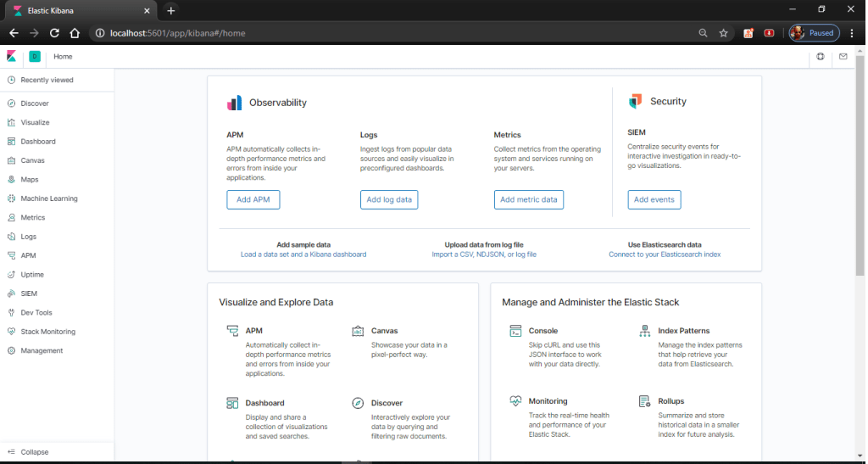The image size is (868, 464).
Task: Open Maps from the left navigation
Action: pos(29,180)
